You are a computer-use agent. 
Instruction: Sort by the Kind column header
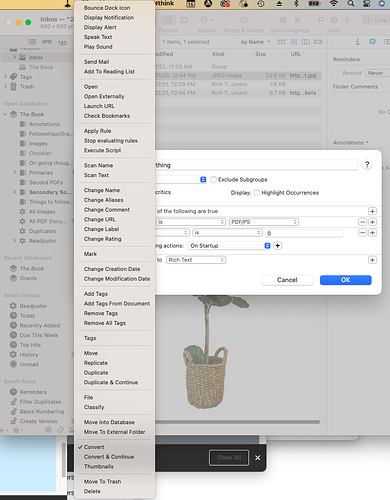(x=218, y=54)
